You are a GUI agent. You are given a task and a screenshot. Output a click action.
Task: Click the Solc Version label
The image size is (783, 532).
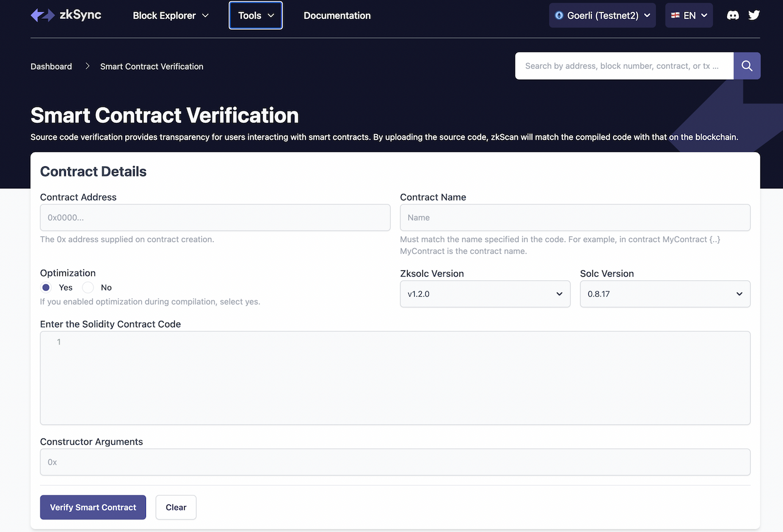(607, 273)
